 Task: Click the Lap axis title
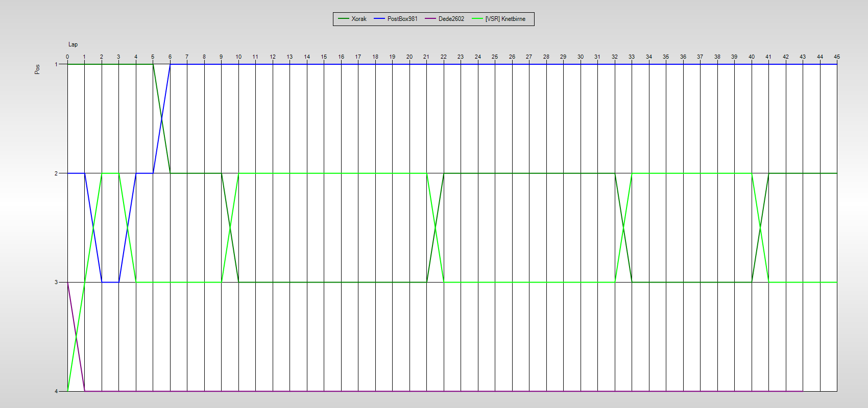click(x=73, y=44)
